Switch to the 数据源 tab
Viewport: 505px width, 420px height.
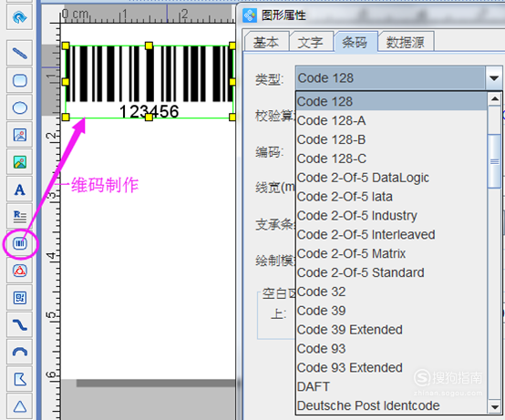click(x=406, y=42)
